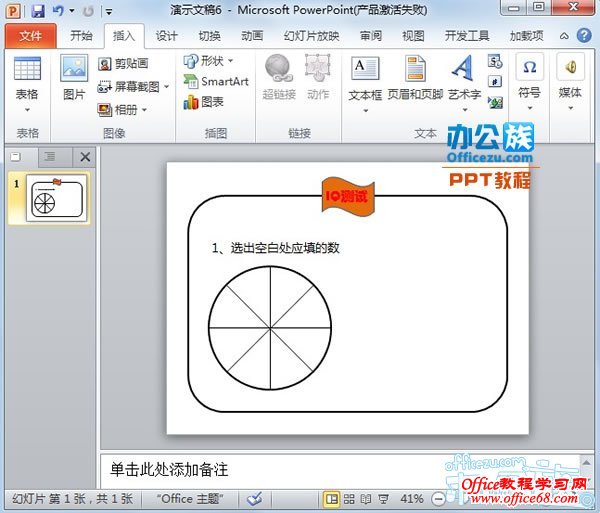The width and height of the screenshot is (600, 513).
Task: Switch to the 动画 (Animations) tab
Action: (252, 36)
